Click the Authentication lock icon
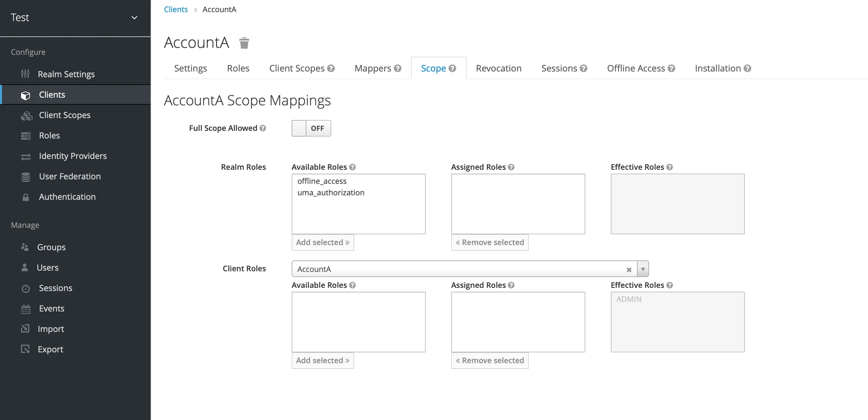This screenshot has width=868, height=420. pyautogui.click(x=26, y=197)
